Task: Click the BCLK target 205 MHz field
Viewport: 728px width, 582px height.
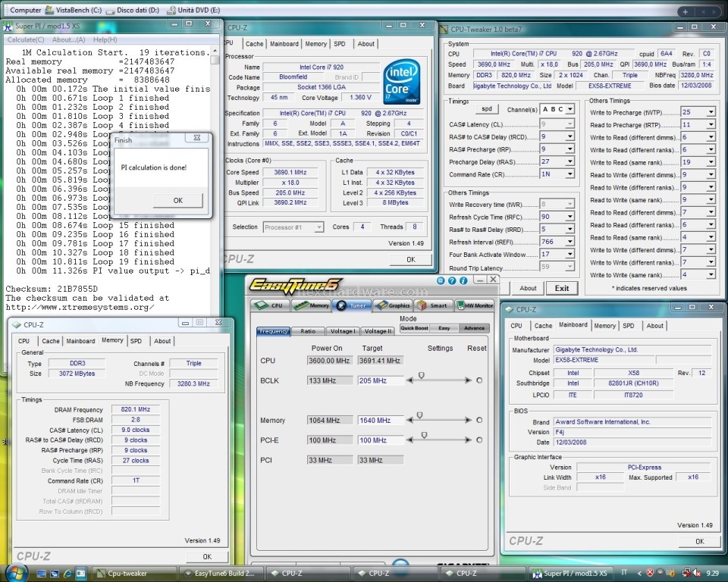Action: pyautogui.click(x=380, y=380)
